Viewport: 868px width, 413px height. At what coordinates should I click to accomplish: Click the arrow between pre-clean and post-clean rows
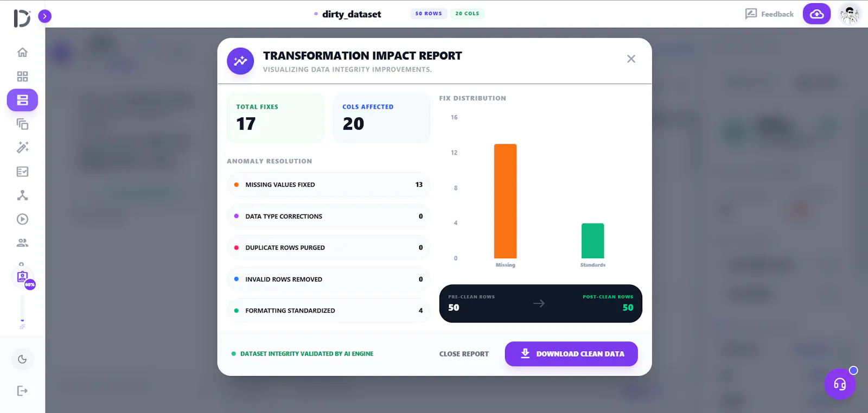[539, 303]
